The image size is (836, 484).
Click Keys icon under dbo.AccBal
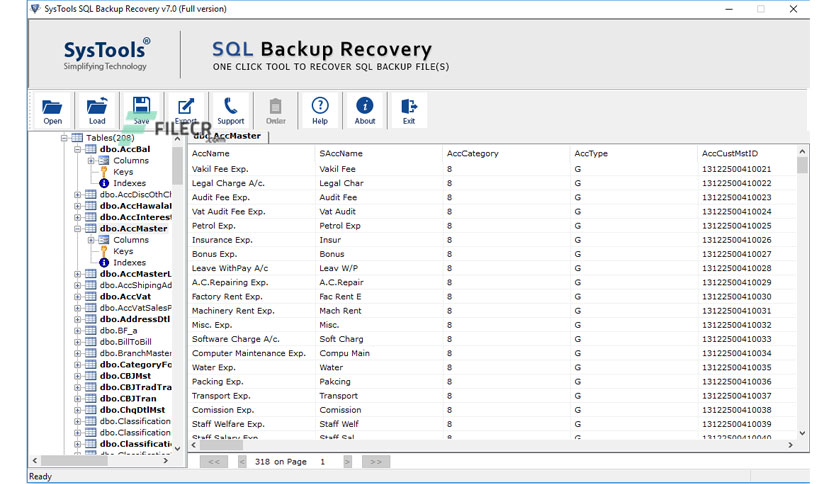[x=104, y=172]
